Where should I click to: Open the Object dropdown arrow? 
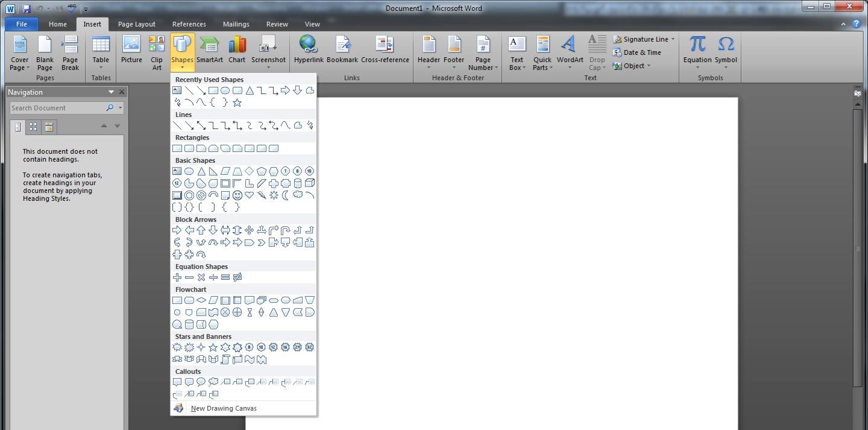coord(649,66)
